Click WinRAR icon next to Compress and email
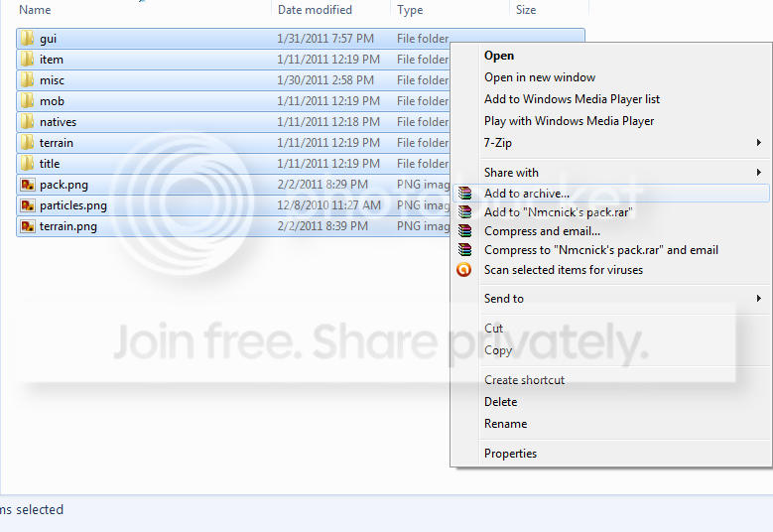This screenshot has width=773, height=532. click(464, 231)
